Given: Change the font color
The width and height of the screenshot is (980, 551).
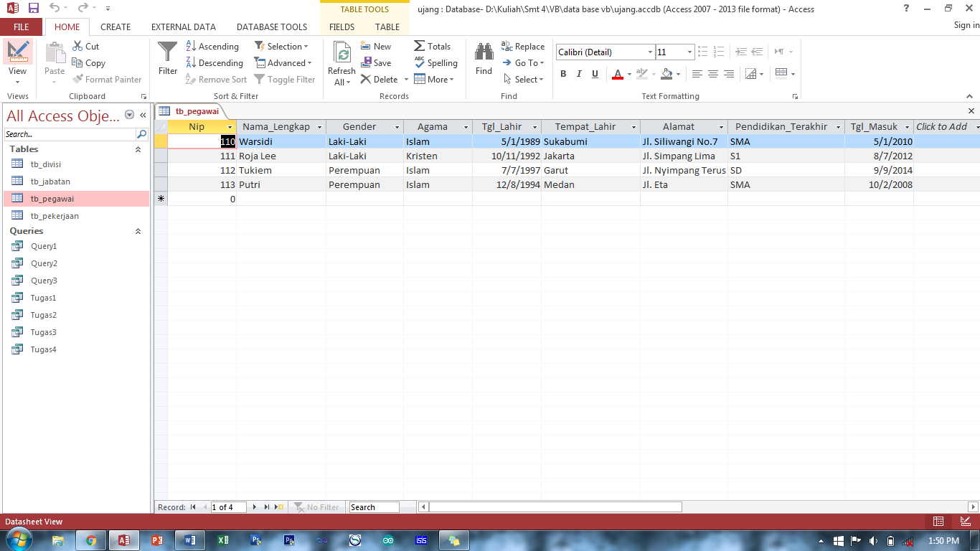Looking at the screenshot, I should pos(618,74).
